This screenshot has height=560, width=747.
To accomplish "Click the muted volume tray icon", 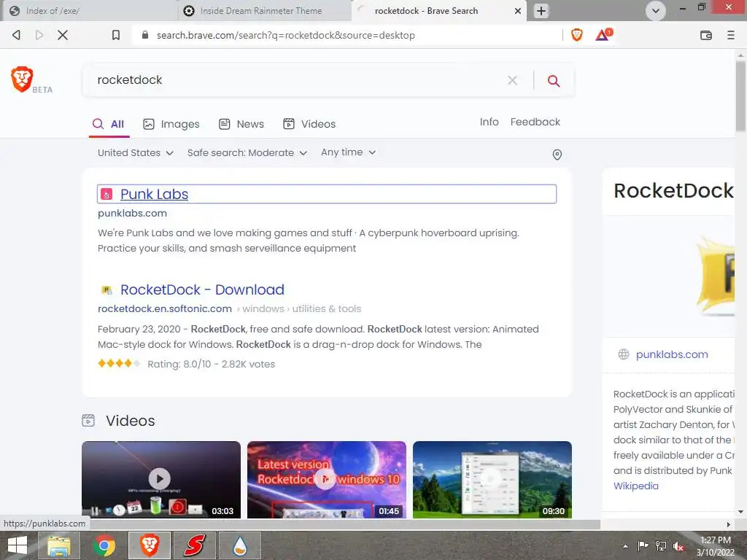I will (678, 546).
